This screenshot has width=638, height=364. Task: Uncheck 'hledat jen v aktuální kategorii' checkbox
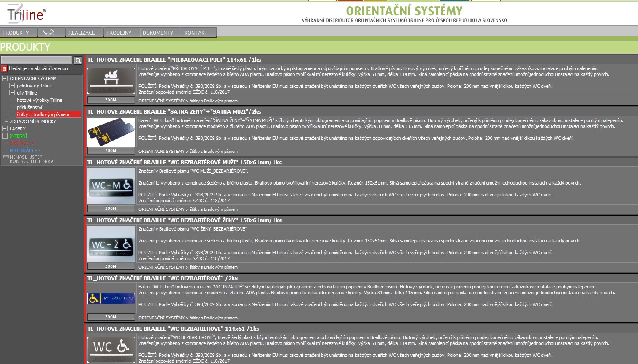tap(5, 68)
